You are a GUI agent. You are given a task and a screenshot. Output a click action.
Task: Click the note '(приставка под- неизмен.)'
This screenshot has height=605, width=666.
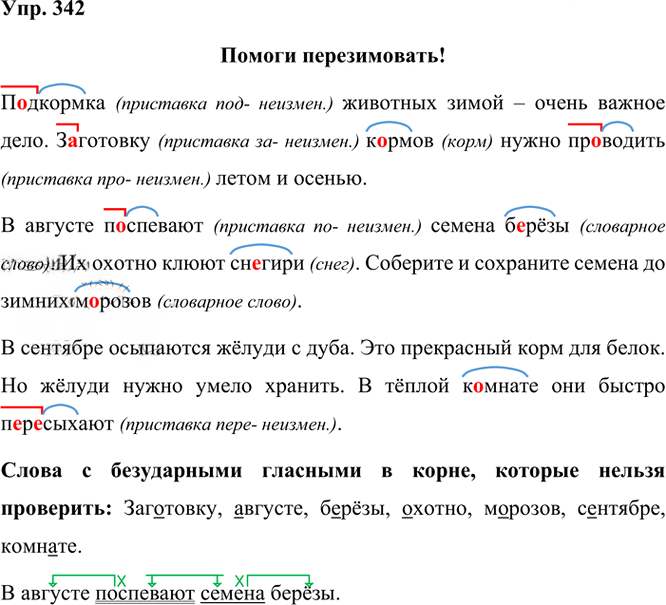click(x=224, y=104)
